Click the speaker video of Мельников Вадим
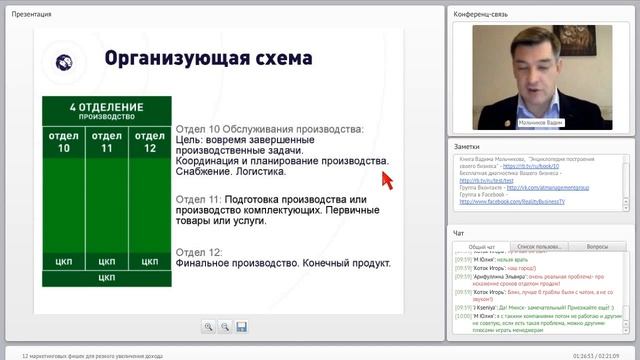 coord(542,78)
